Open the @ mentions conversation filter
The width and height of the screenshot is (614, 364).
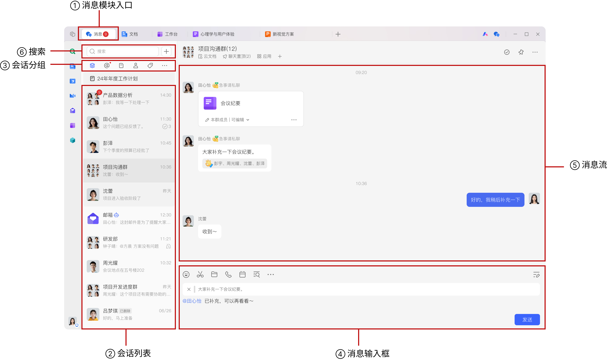pyautogui.click(x=107, y=66)
